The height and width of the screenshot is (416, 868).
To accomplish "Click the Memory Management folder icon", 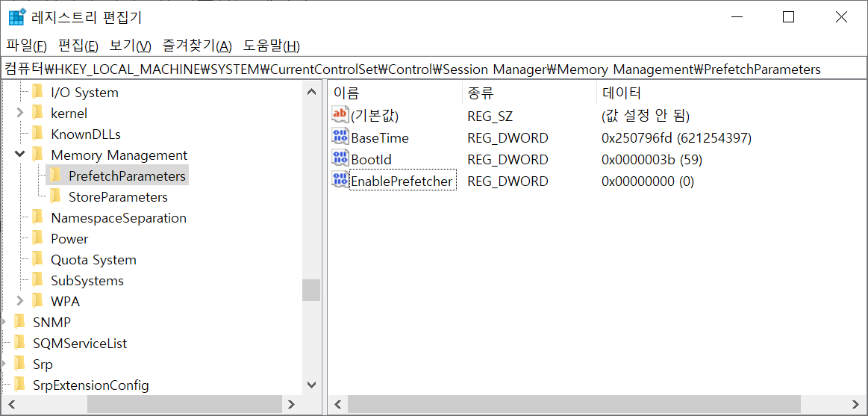I will click(37, 155).
